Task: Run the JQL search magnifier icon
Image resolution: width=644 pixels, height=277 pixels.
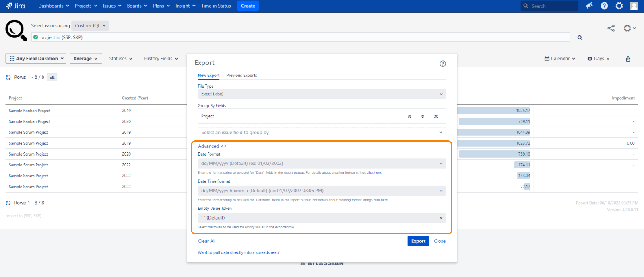Action: [580, 38]
